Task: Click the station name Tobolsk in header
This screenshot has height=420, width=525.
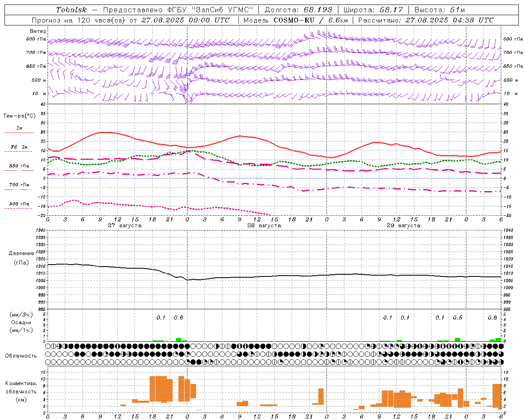Action: pos(71,10)
